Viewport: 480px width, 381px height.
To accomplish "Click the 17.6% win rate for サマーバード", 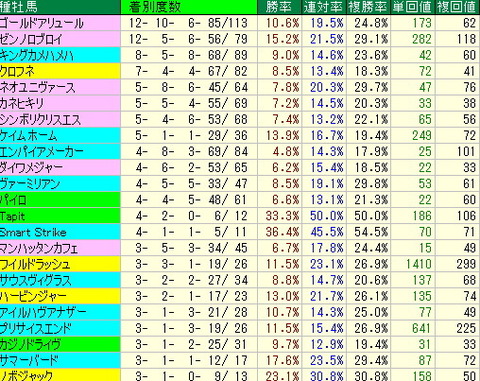I will pos(282,360).
